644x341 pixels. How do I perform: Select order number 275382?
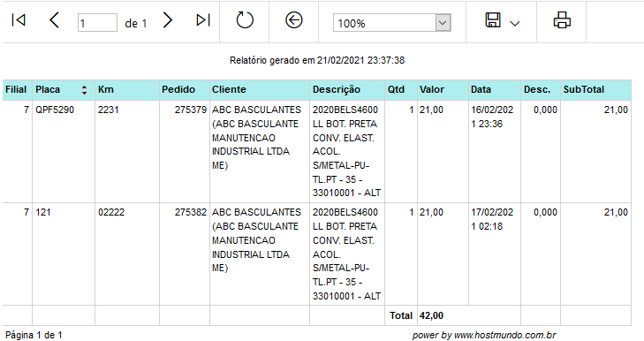point(191,212)
